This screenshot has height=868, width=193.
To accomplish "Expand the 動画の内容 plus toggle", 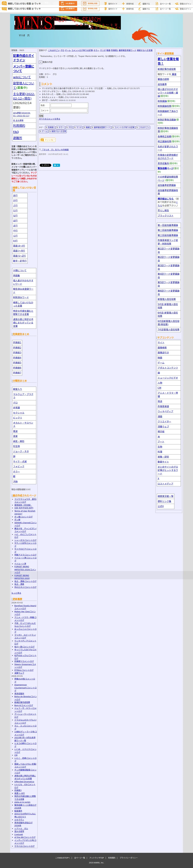I will pyautogui.click(x=40, y=62).
